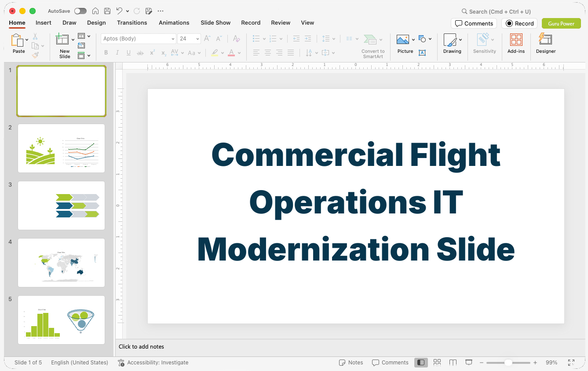Expand the Line Spacing dropdown
Viewport: 588px width, 371px height.
click(333, 39)
